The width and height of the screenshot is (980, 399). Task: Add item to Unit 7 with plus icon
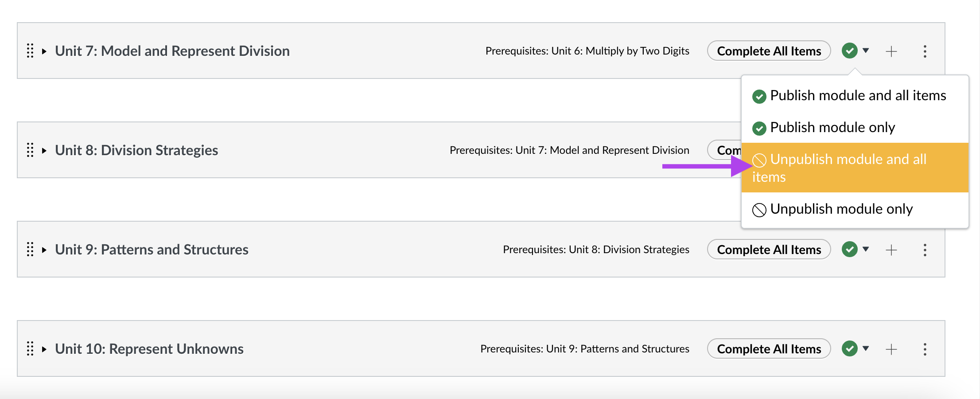891,51
